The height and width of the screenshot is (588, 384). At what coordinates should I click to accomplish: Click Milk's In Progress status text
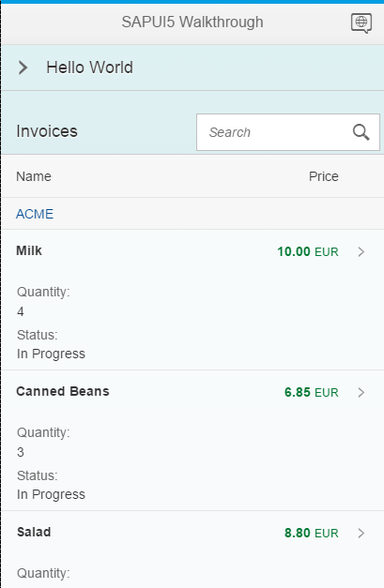coord(51,354)
